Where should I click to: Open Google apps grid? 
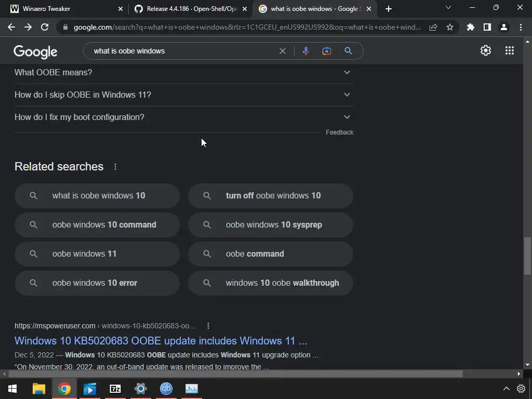(x=510, y=50)
